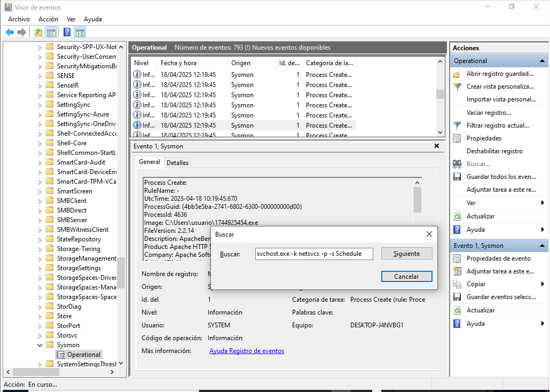
Task: Click the Copiar pages icon
Action: pos(457,284)
